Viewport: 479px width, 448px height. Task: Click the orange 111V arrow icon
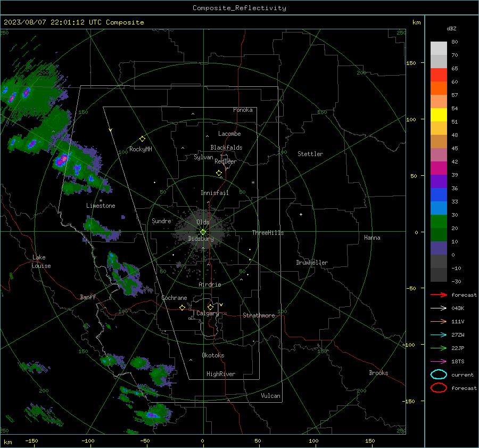[x=439, y=321]
